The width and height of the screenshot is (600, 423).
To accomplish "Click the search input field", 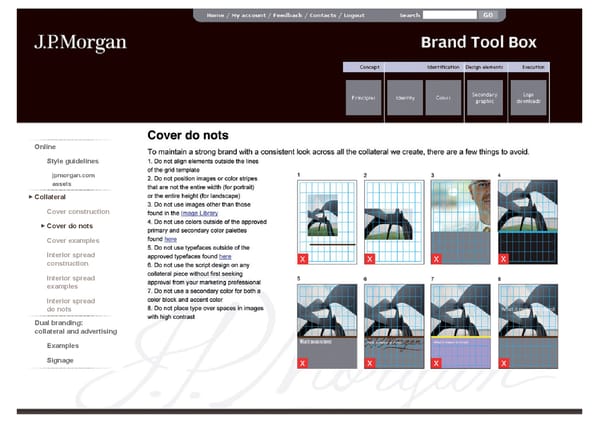I will click(449, 16).
